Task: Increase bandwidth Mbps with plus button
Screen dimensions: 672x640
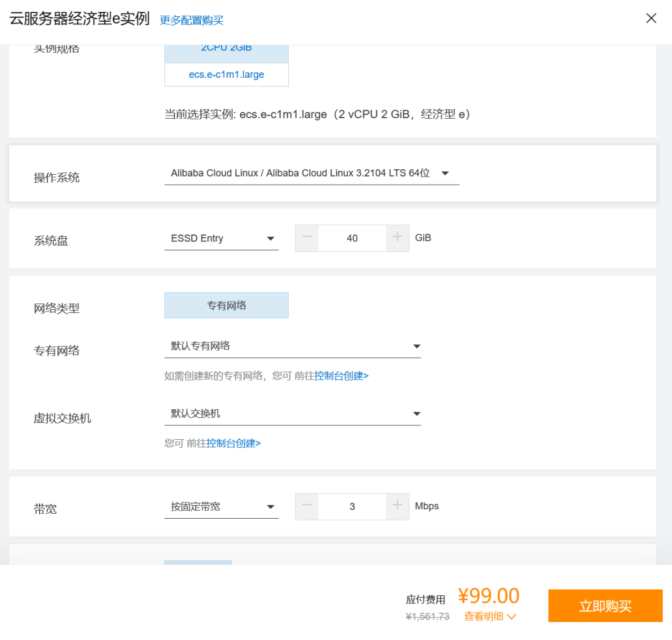Action: pyautogui.click(x=397, y=506)
